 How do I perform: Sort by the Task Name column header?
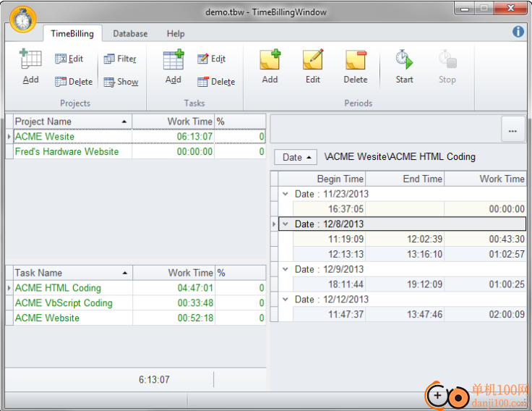pos(72,273)
